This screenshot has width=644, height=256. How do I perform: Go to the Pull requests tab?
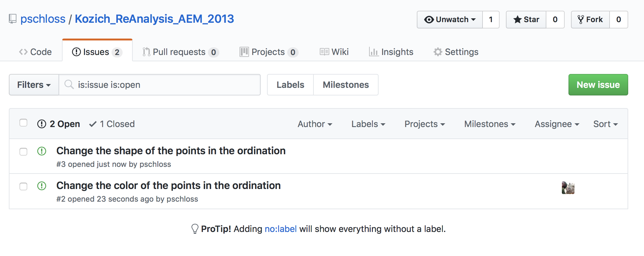point(180,52)
